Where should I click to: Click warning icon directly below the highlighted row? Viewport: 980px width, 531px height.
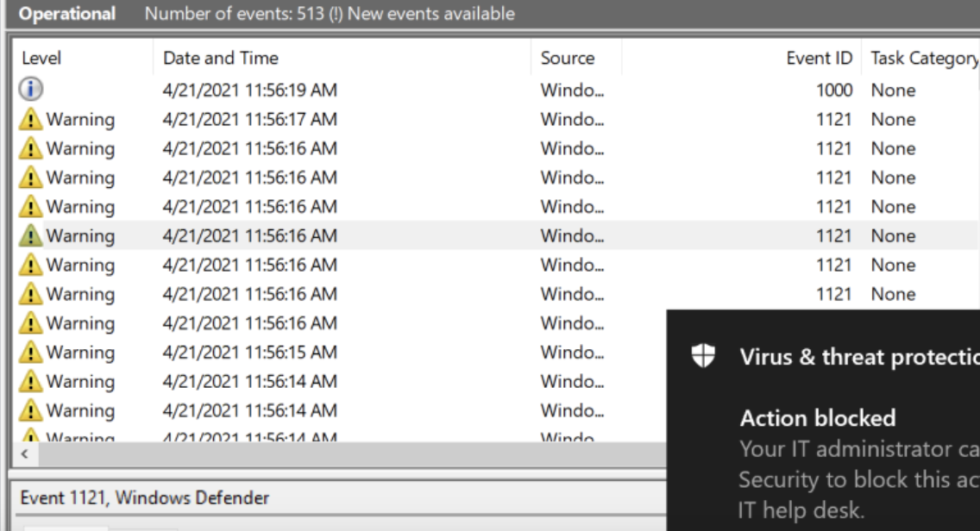[31, 265]
